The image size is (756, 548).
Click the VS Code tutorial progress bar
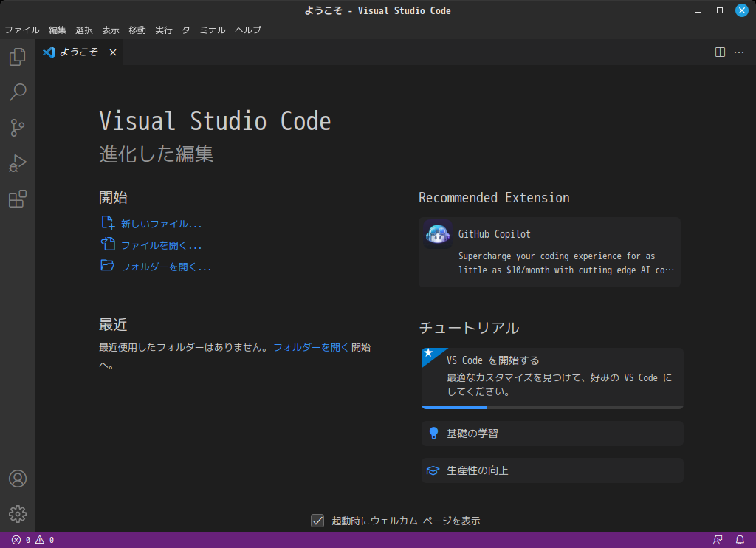(x=455, y=407)
